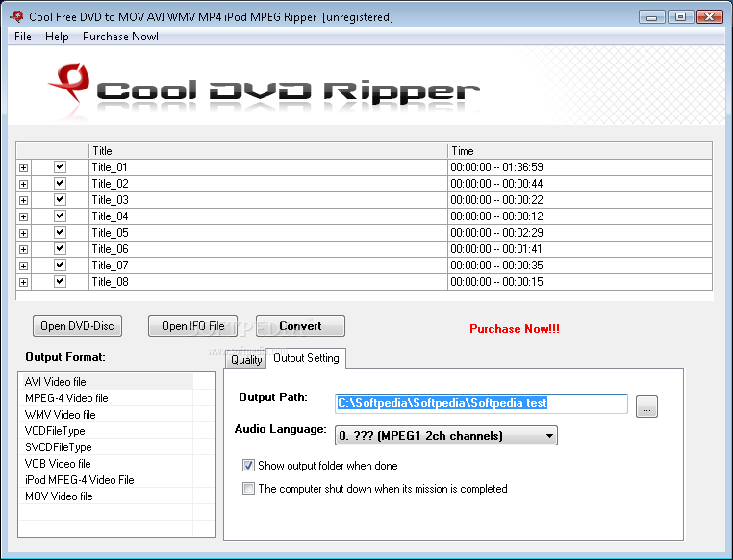Uncheck the Title_05 checkbox
733x560 pixels.
tap(60, 232)
